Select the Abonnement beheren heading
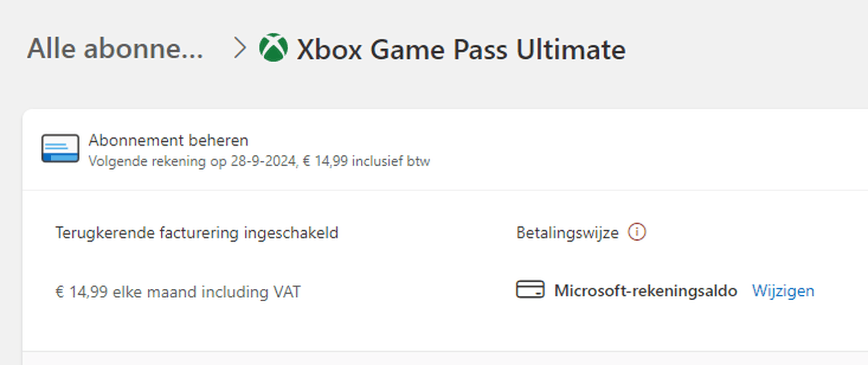868x365 pixels. point(168,140)
